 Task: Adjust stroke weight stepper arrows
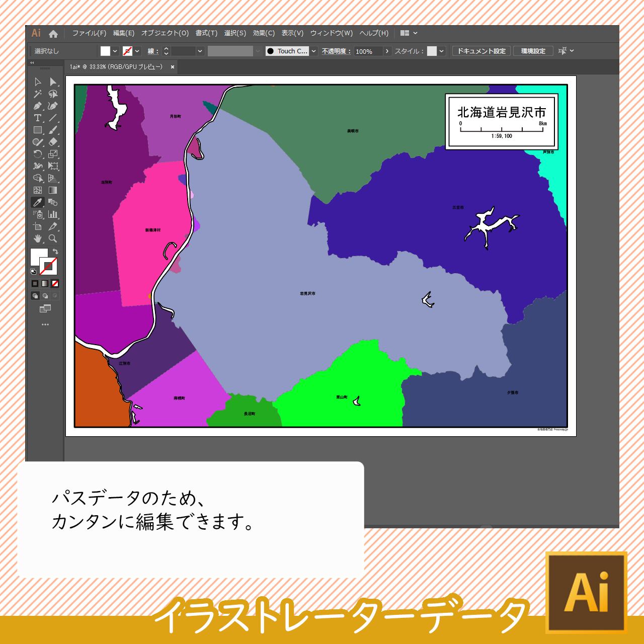167,51
